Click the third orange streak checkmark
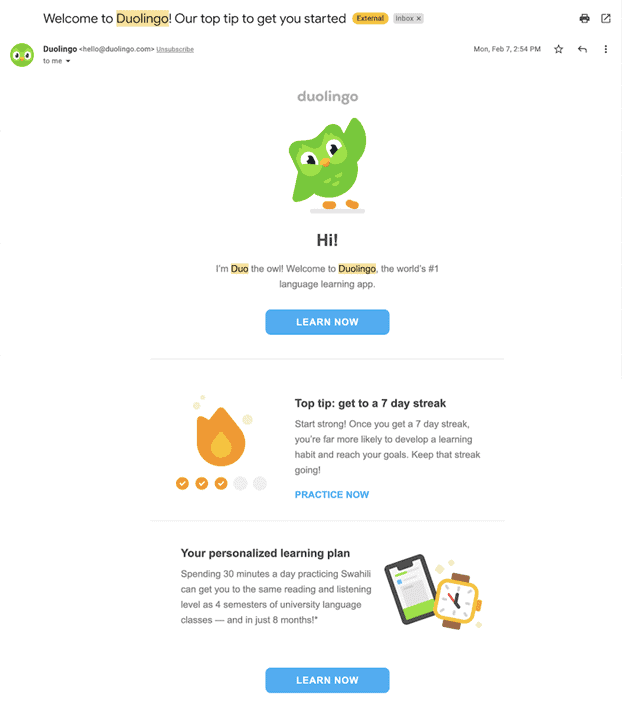The height and width of the screenshot is (704, 624). (x=221, y=484)
